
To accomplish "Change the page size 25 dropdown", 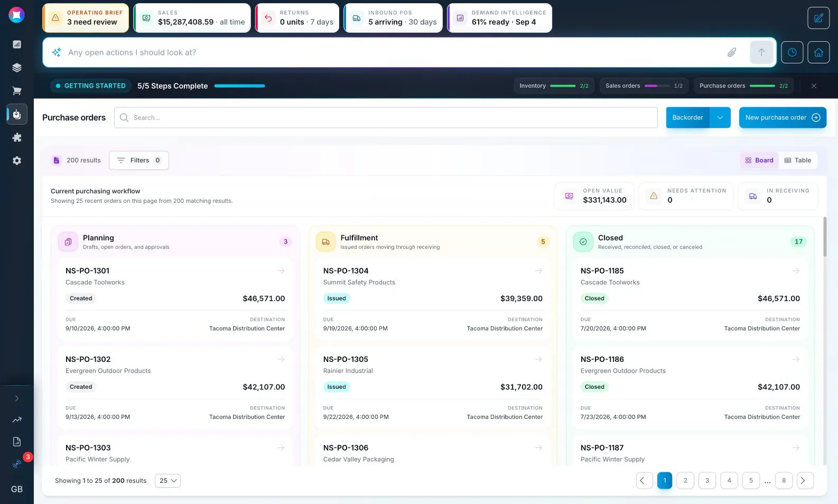I will click(167, 481).
